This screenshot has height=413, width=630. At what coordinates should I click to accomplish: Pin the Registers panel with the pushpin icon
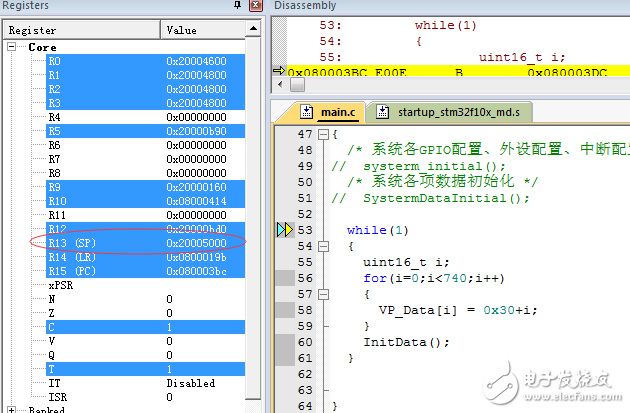[237, 6]
